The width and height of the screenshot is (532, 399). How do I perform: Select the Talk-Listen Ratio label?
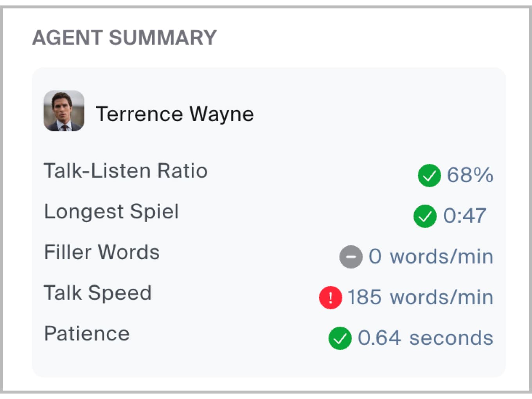click(126, 171)
